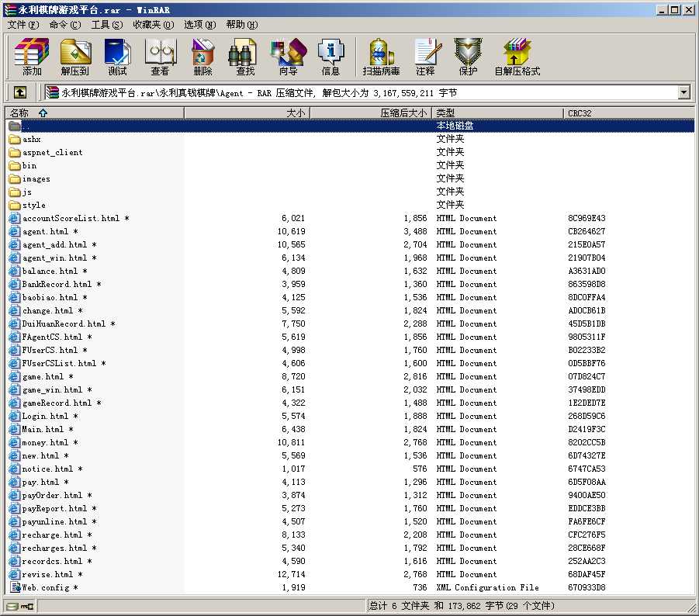Select file change.html
Viewport: 699px width, 616px height.
(x=47, y=310)
